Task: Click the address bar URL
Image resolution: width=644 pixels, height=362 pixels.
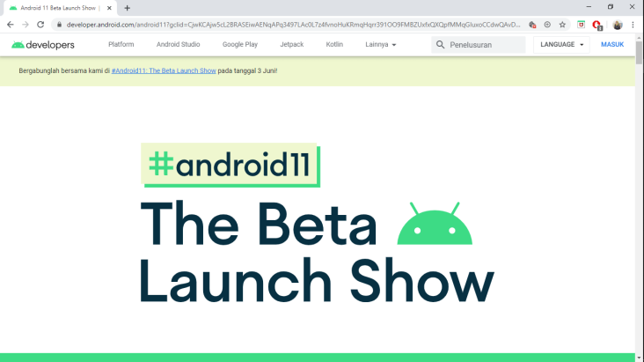Action: coord(293,25)
